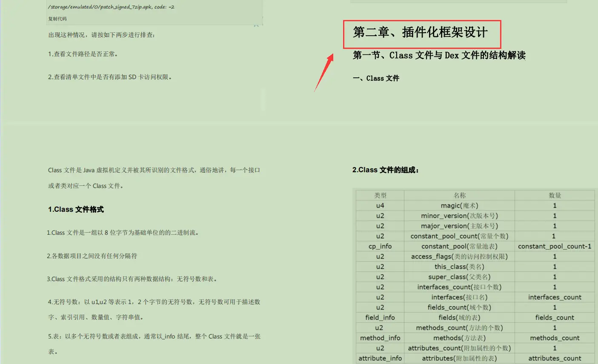Screen dimensions: 598x364
Task: Click the subheading 一、Class 文件
Action: click(x=377, y=78)
